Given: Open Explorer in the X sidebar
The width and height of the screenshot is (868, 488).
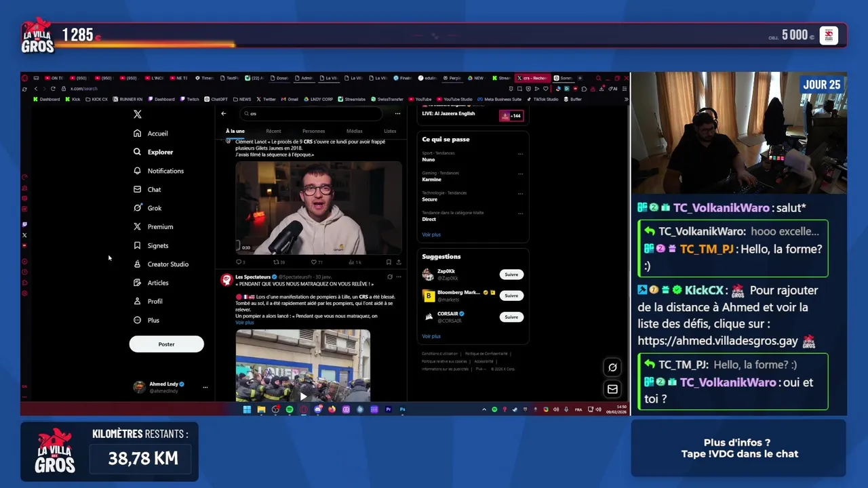Looking at the screenshot, I should (153, 152).
